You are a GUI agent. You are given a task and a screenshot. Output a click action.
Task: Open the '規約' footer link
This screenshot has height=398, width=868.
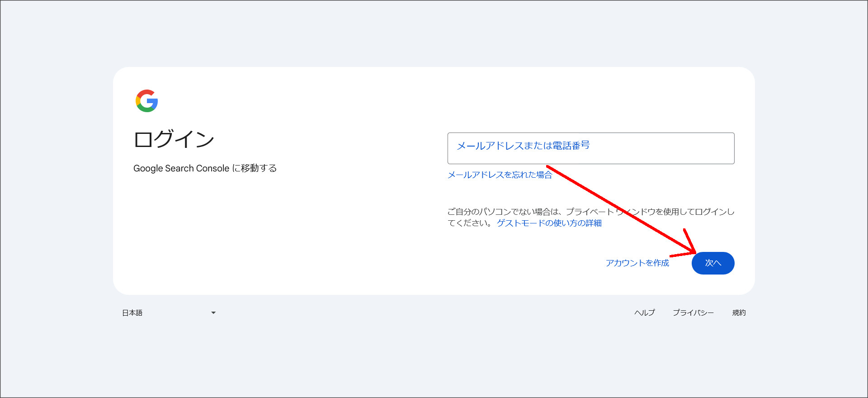click(x=739, y=313)
